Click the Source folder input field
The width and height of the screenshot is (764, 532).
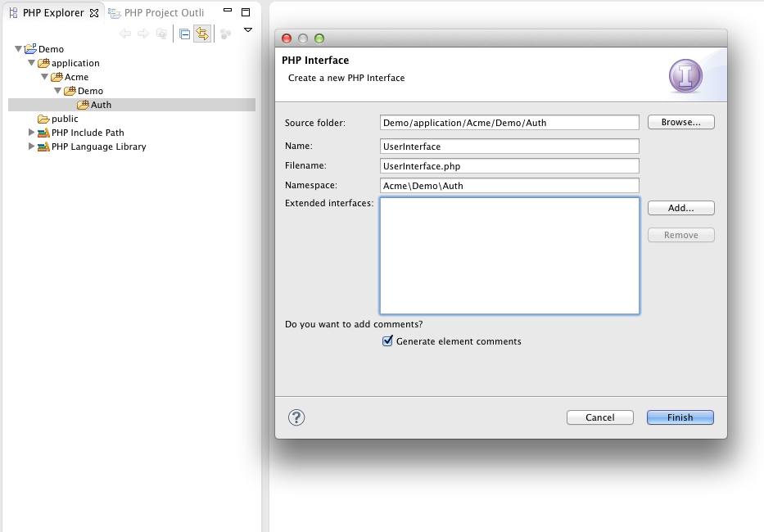click(x=509, y=123)
